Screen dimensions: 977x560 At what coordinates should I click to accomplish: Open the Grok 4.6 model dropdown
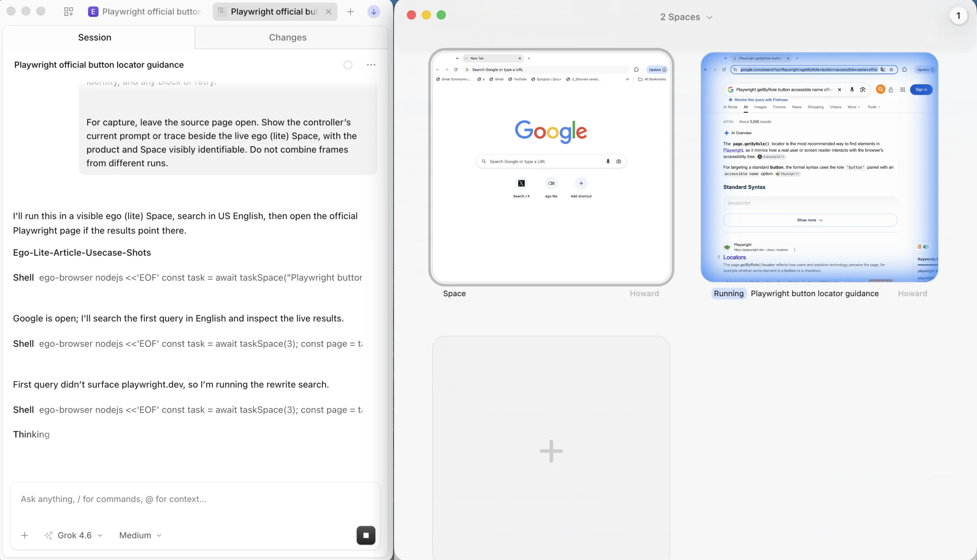tap(74, 535)
